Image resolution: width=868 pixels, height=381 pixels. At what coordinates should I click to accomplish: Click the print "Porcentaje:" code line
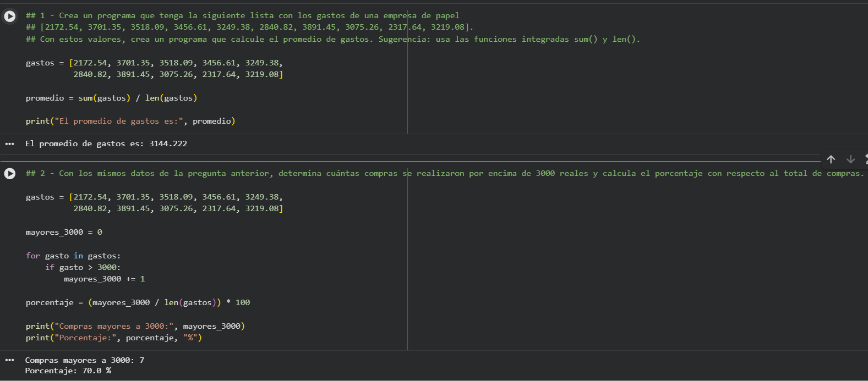(x=113, y=338)
